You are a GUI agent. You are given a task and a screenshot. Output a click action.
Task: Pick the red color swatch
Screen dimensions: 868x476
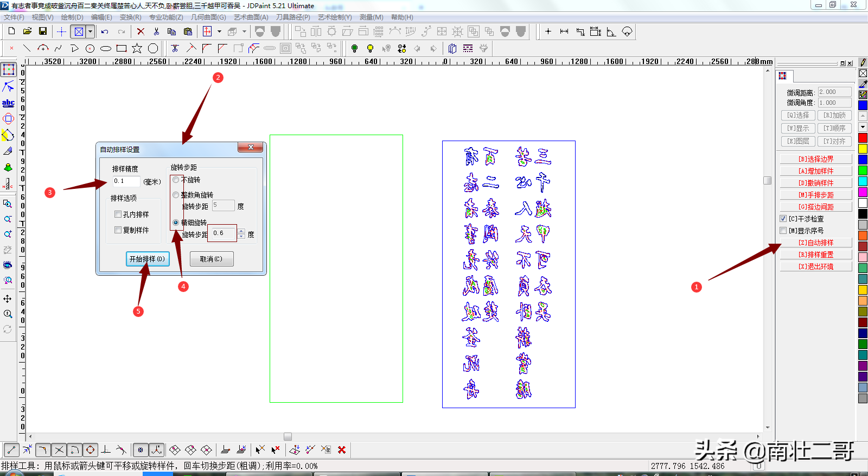click(863, 138)
